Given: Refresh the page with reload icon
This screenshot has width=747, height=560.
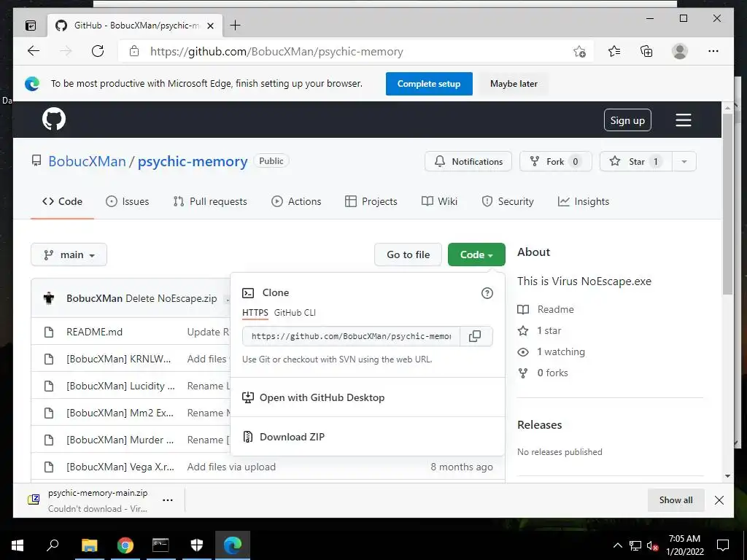Looking at the screenshot, I should (98, 51).
